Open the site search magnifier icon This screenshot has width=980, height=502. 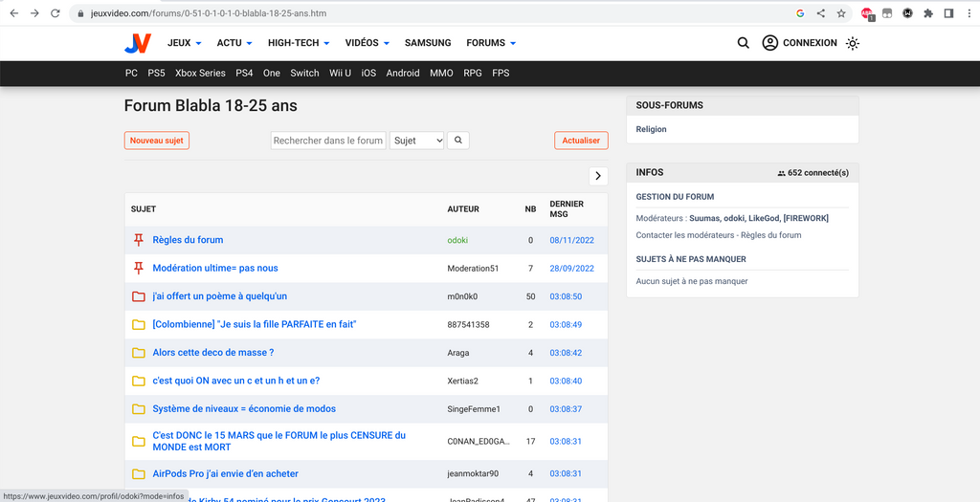744,43
